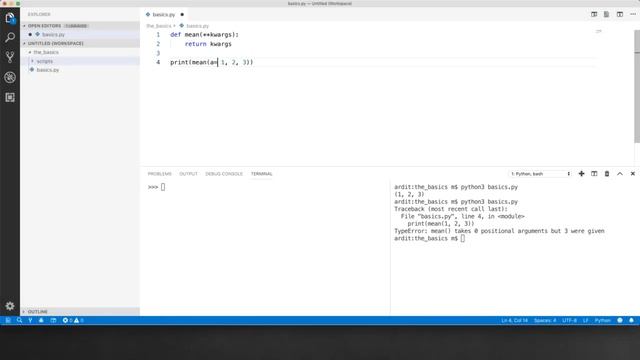Click the unsaved dot on basics.py tab
The height and width of the screenshot is (360, 640).
coord(182,15)
